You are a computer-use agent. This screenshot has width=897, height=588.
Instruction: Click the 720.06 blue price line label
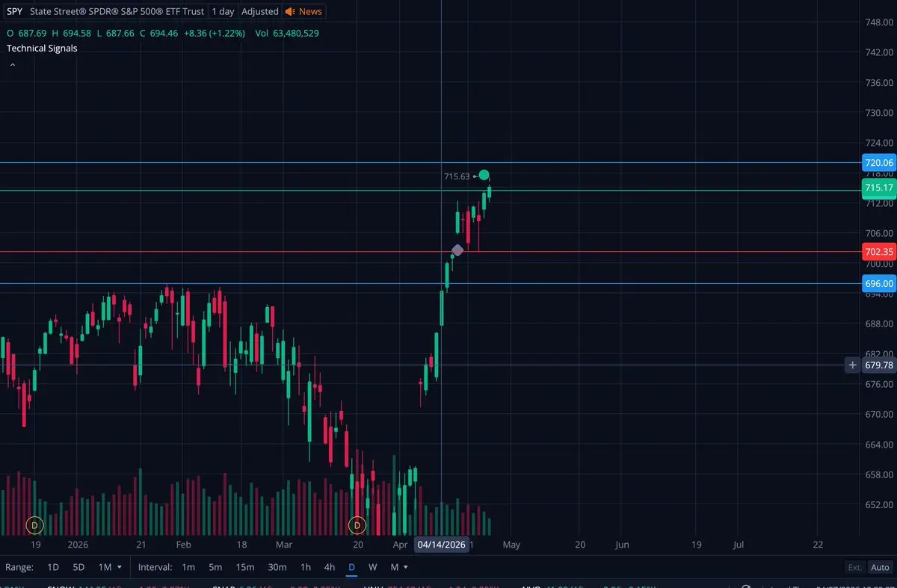[x=879, y=162]
